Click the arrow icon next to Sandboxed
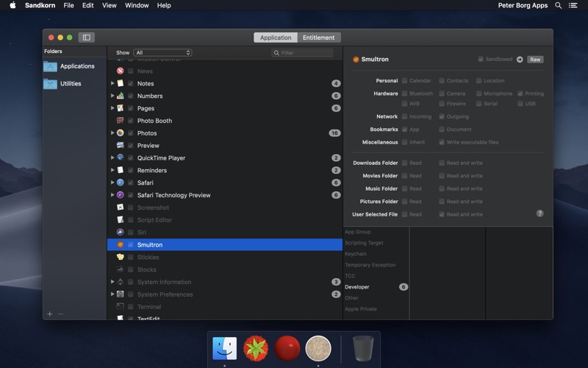The height and width of the screenshot is (368, 588). 520,60
